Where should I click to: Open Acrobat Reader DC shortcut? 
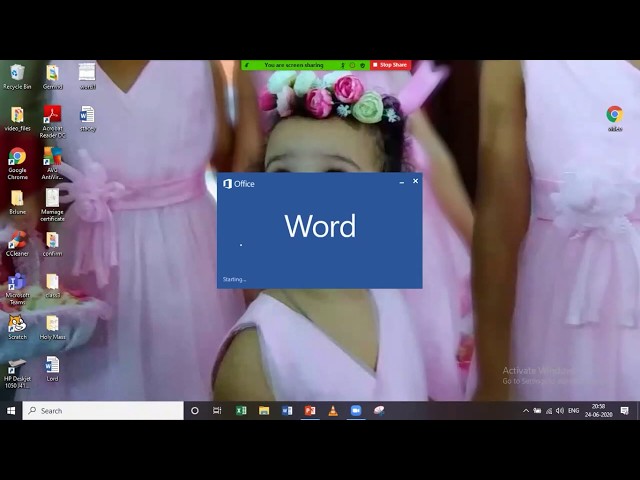[x=52, y=121]
